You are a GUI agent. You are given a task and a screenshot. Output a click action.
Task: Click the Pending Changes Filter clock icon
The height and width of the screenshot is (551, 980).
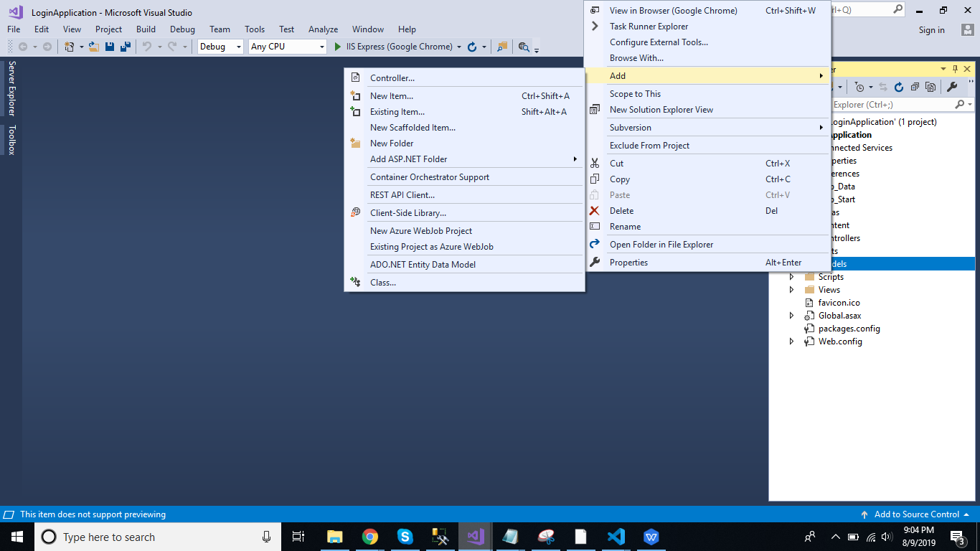pos(859,87)
